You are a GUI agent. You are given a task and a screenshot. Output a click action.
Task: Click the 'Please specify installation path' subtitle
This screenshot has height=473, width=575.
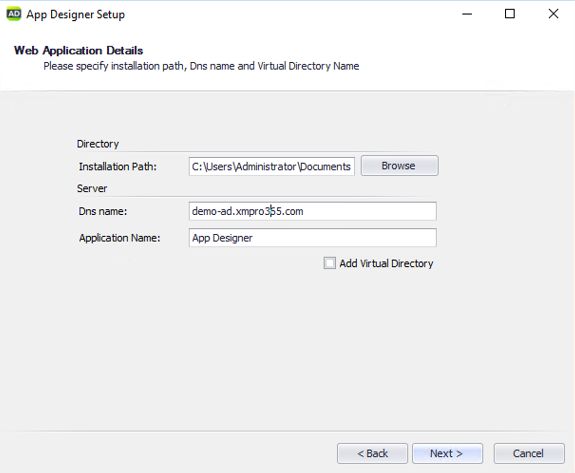201,66
